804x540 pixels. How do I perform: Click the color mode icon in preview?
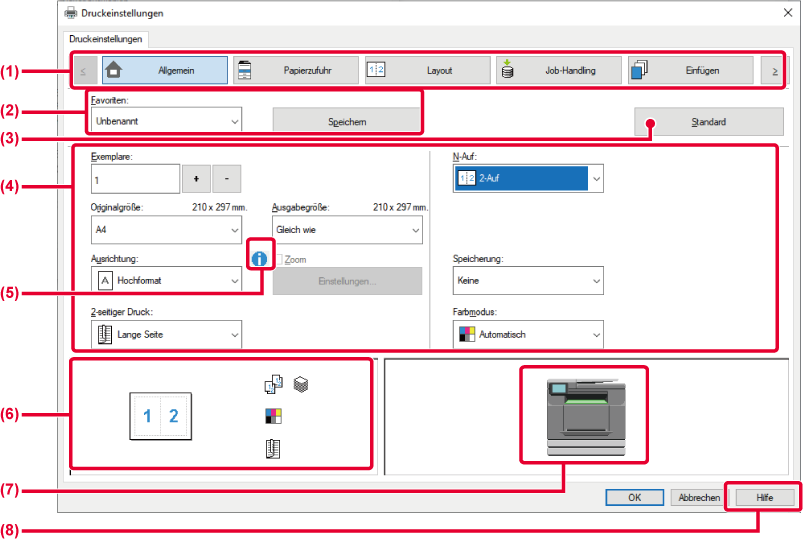pos(274,415)
